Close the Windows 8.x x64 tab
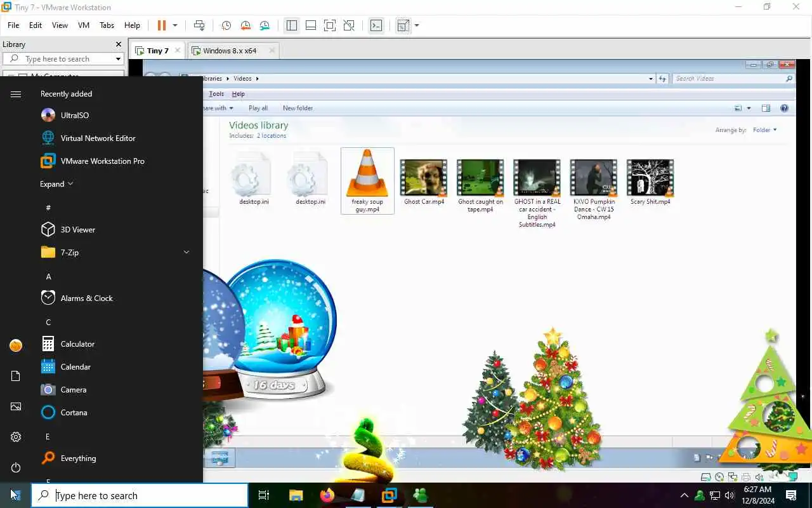 coord(272,51)
